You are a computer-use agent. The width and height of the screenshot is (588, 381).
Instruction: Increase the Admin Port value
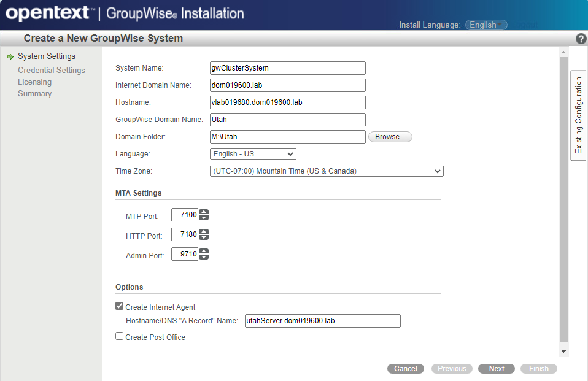(204, 251)
